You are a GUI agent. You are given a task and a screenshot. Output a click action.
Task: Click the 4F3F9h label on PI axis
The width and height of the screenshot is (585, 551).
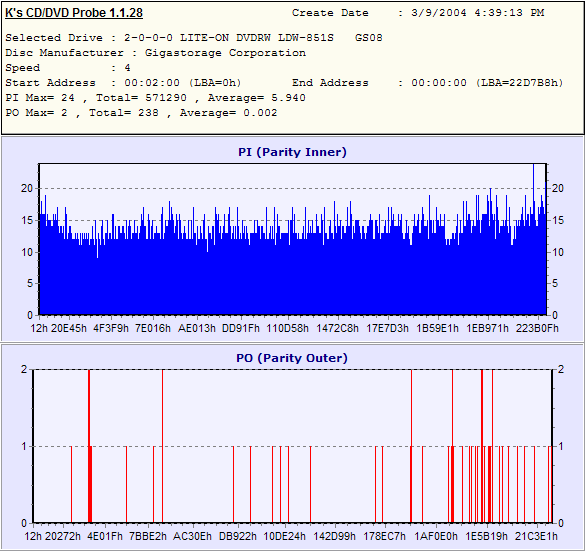click(x=111, y=328)
